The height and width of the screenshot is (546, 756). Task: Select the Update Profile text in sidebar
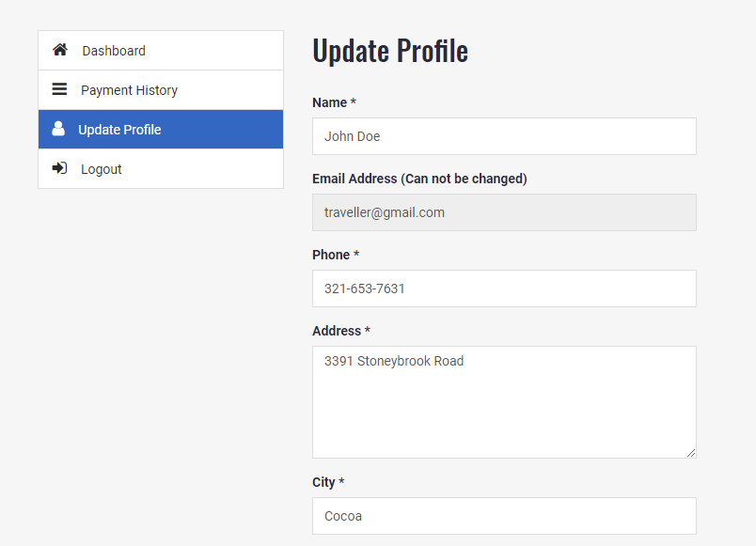[119, 130]
